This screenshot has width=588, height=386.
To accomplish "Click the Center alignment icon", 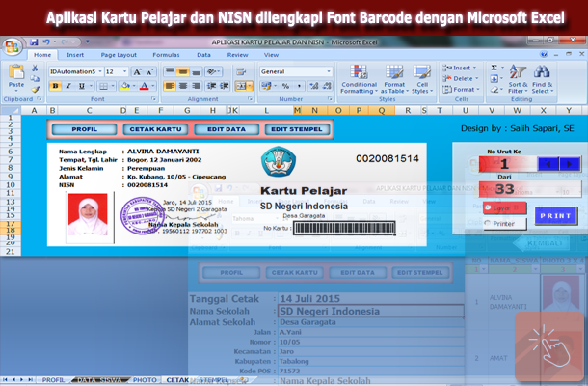I will pyautogui.click(x=183, y=86).
